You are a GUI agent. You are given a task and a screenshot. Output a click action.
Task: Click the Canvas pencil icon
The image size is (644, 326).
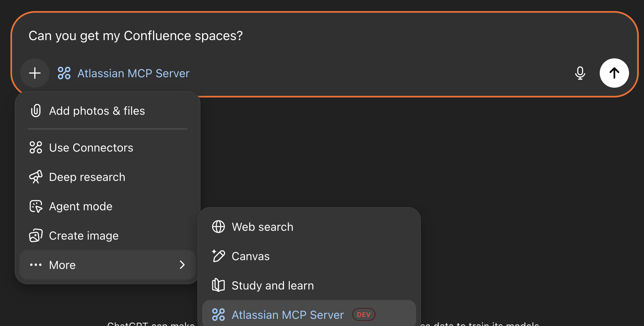click(x=218, y=256)
